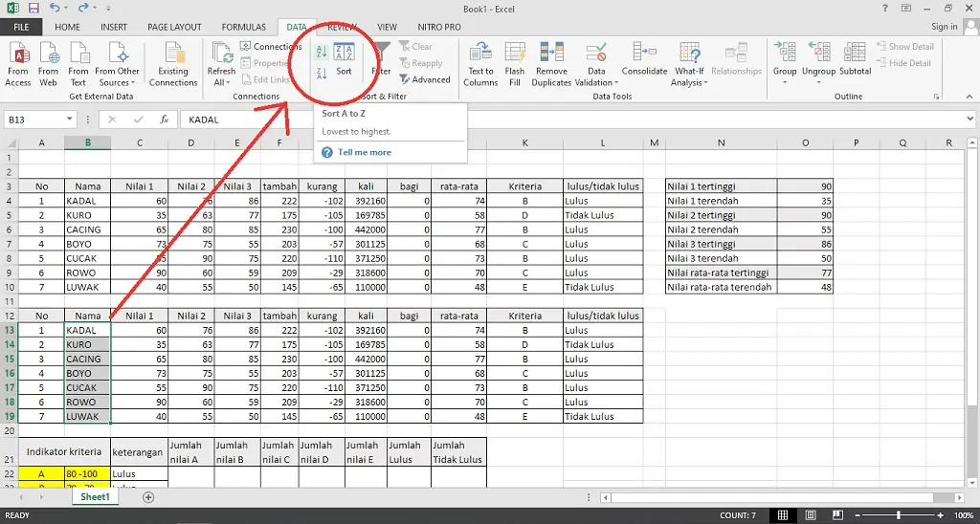Image resolution: width=980 pixels, height=524 pixels.
Task: Click the Normal view status bar icon
Action: tap(783, 515)
